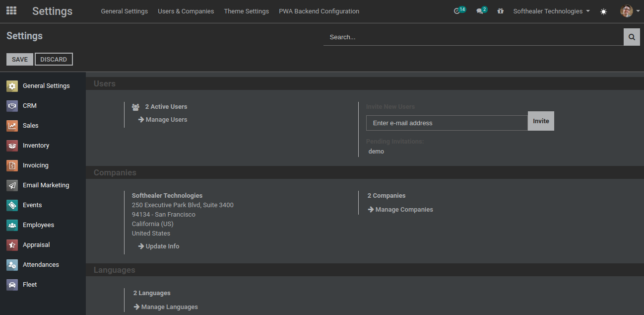Viewport: 644px width, 315px height.
Task: Focus the Enter e-mail address field
Action: tap(447, 123)
